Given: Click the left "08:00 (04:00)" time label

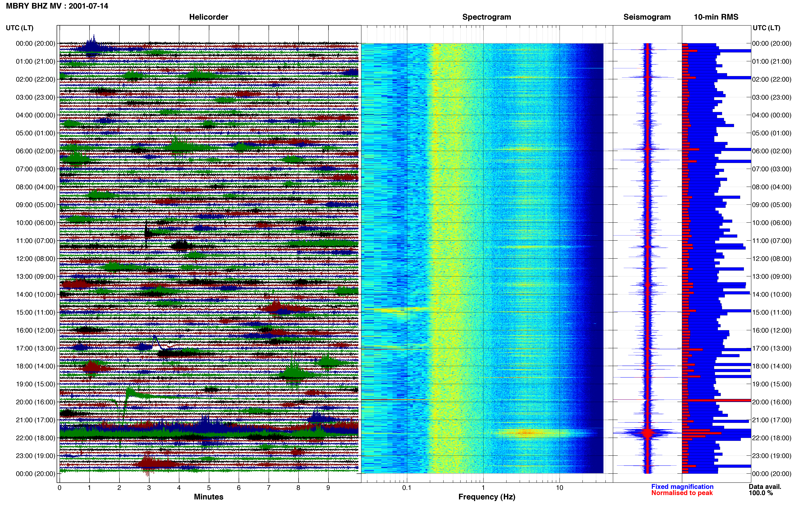Looking at the screenshot, I should (x=36, y=187).
